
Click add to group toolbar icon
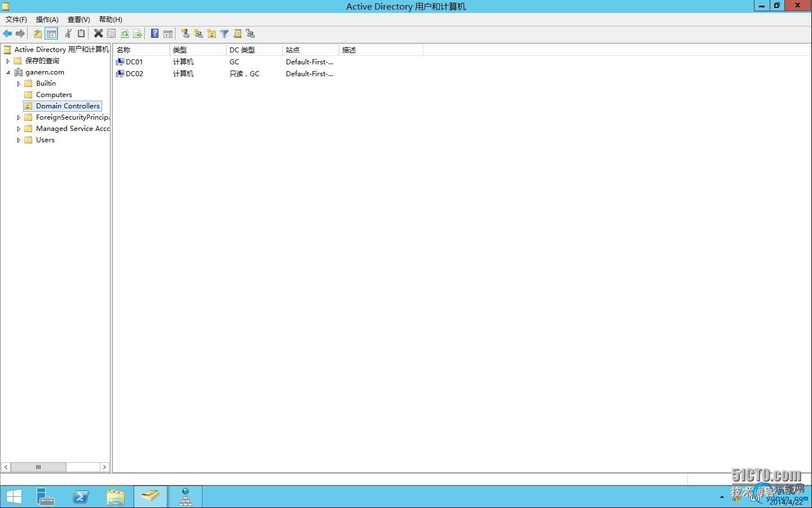pyautogui.click(x=250, y=34)
